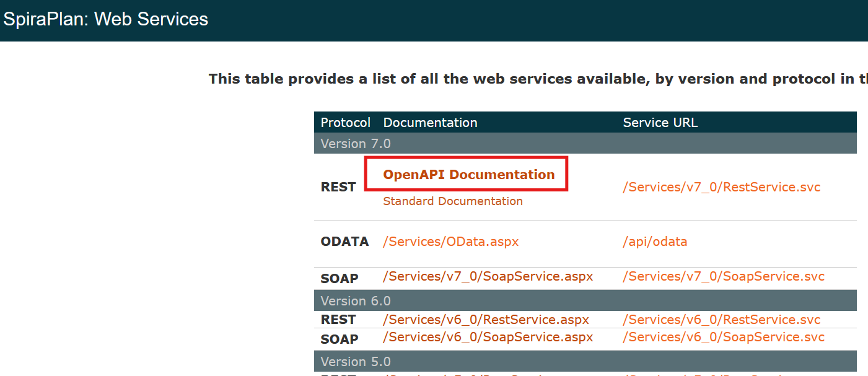Click the /Services/v7_0/RestService.svc service URL
868x376 pixels.
point(721,187)
